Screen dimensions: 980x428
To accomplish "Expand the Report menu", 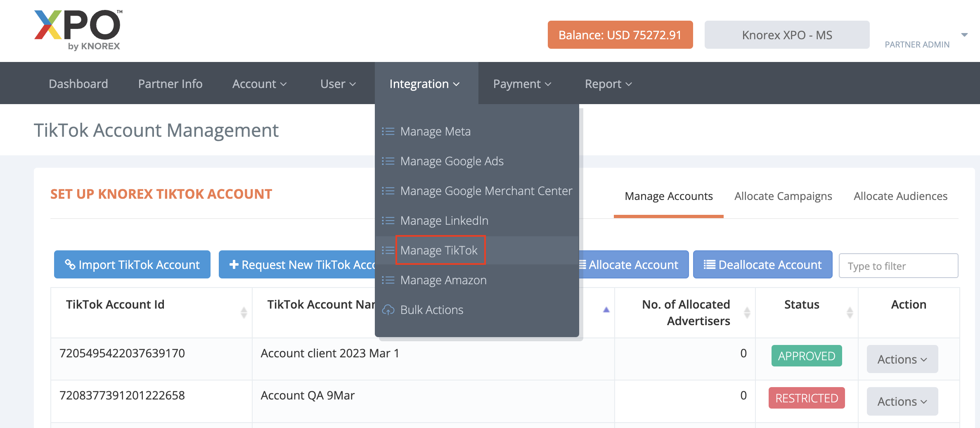I will click(x=608, y=84).
